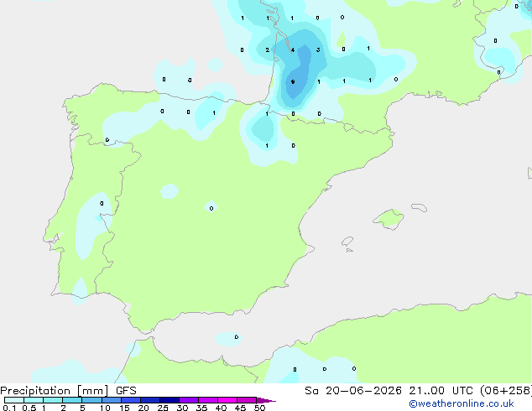Click the '3' precipitation value on the map
Screen dimensions: 532x411
[318, 49]
